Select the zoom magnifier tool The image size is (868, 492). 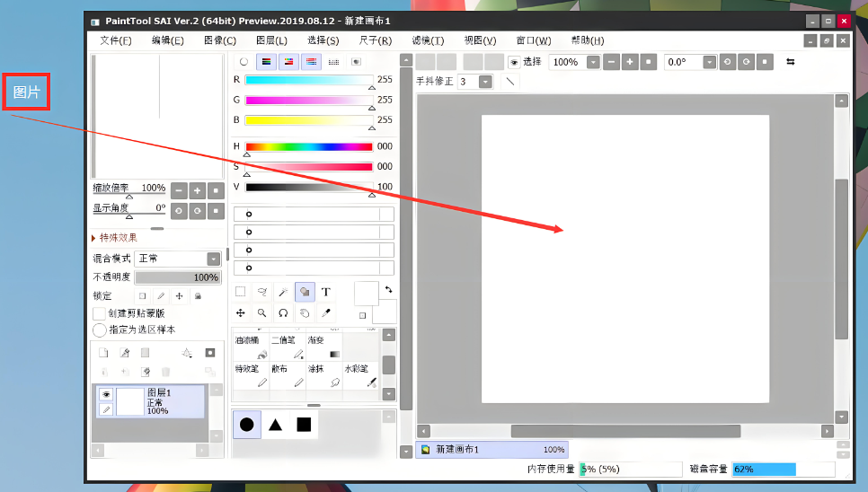(261, 313)
